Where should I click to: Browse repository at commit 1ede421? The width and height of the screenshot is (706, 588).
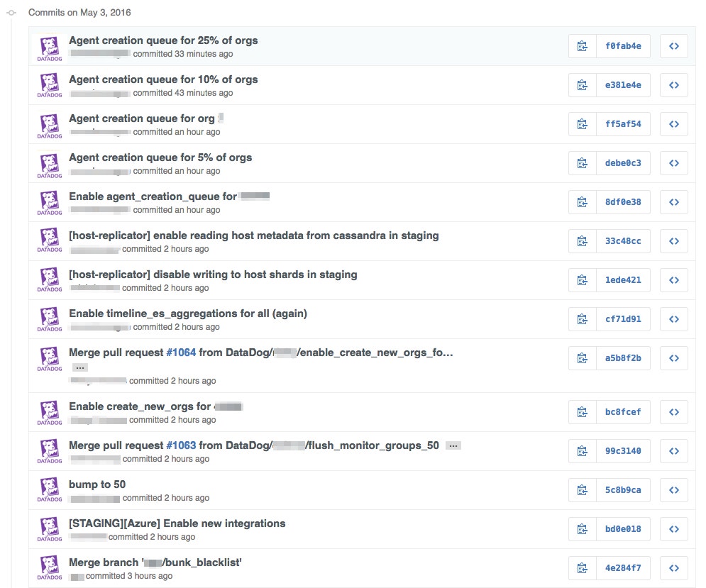click(673, 279)
